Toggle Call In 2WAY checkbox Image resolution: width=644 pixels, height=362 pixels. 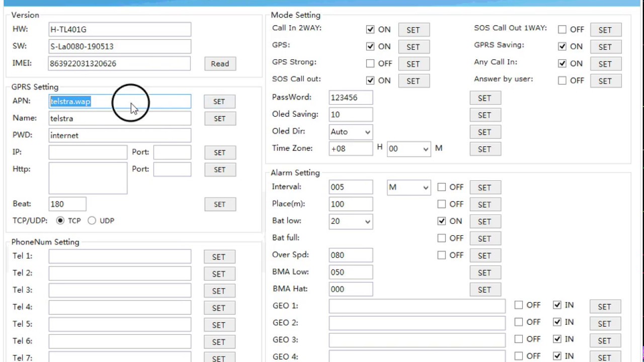(x=370, y=30)
